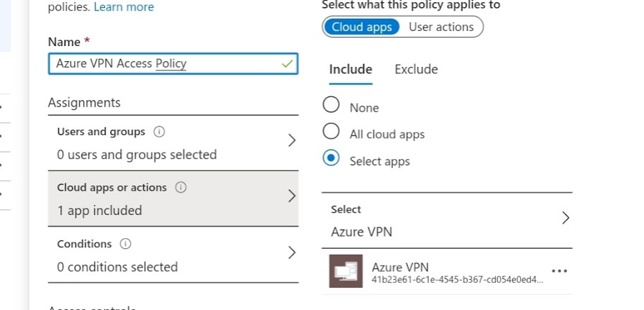Open the Select Azure VPN chevron

(565, 218)
